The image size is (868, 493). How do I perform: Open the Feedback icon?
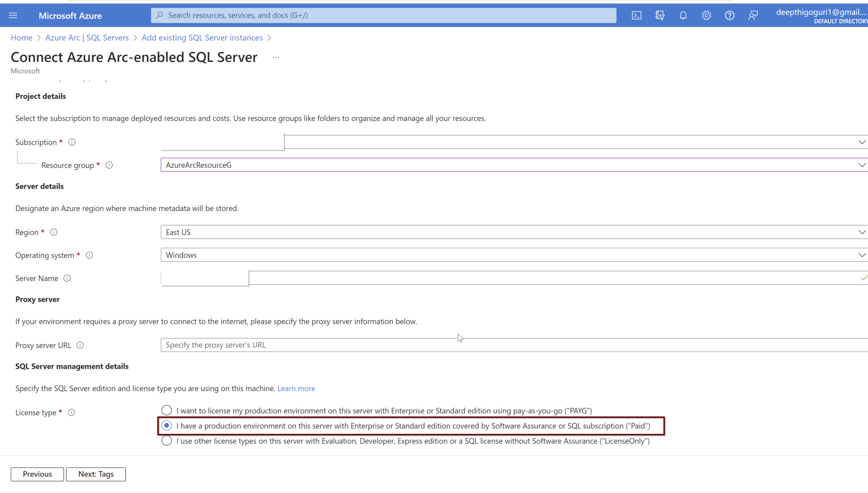pyautogui.click(x=753, y=16)
